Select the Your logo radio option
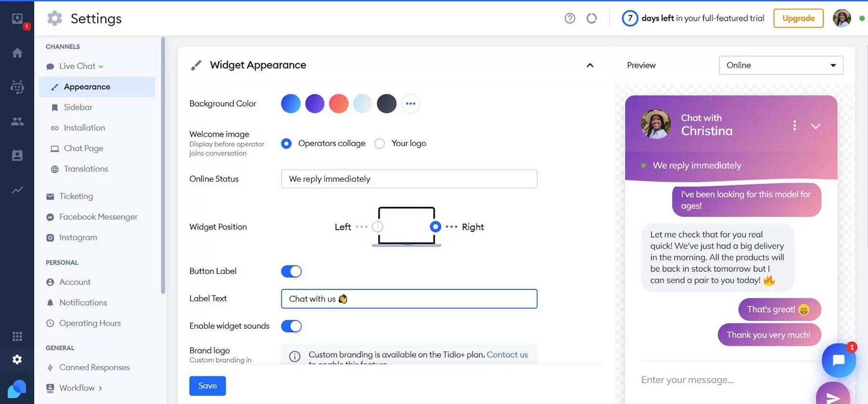The width and height of the screenshot is (868, 404). tap(380, 144)
